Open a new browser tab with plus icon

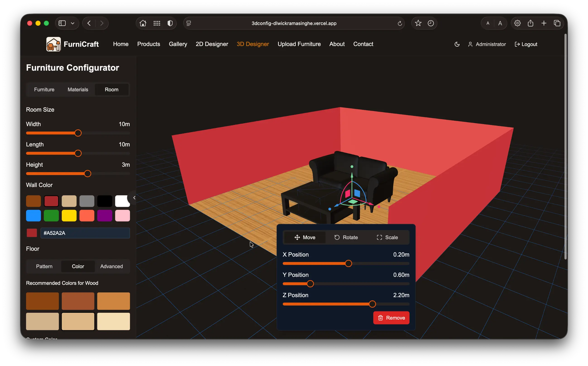[x=544, y=23]
